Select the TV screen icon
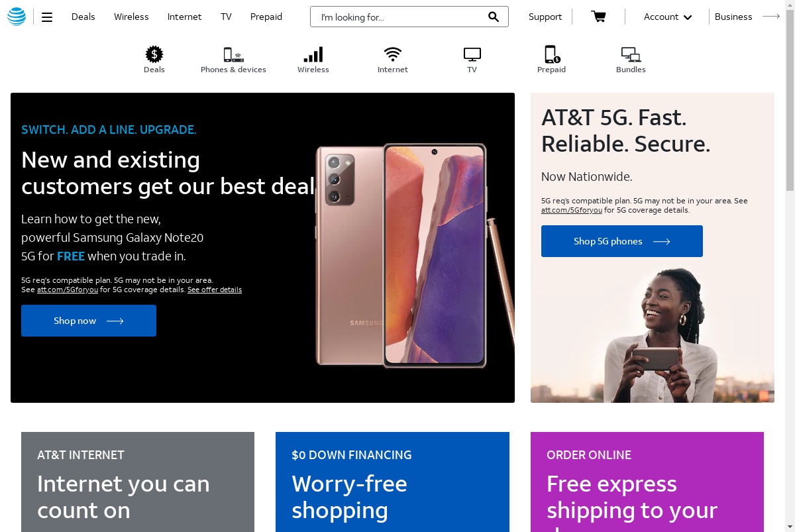Image resolution: width=795 pixels, height=532 pixels. (x=472, y=55)
